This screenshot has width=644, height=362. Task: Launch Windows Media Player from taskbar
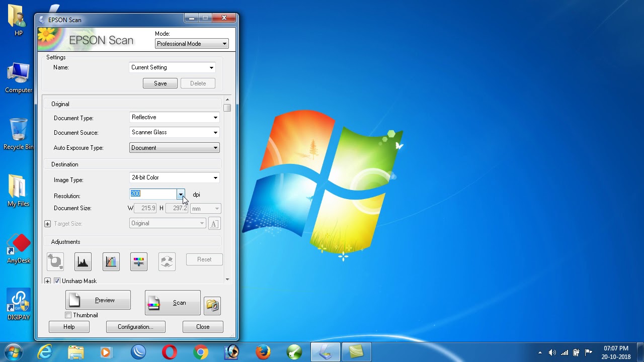(106, 352)
